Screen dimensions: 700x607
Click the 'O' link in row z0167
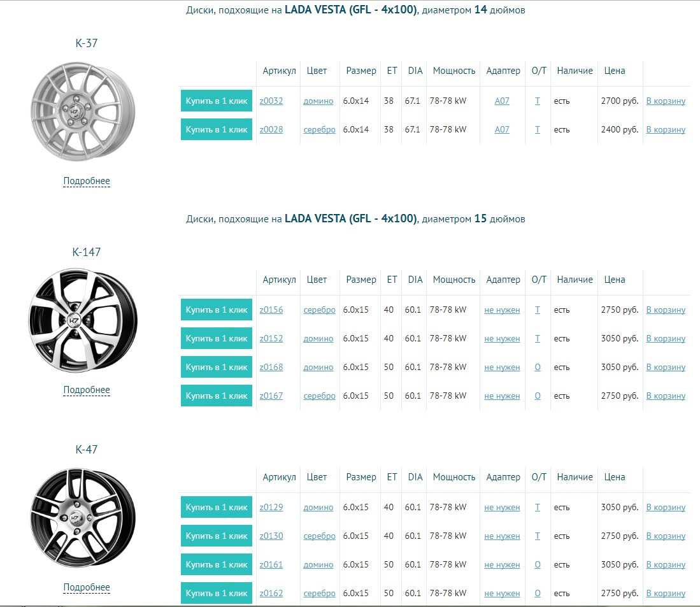coord(538,396)
